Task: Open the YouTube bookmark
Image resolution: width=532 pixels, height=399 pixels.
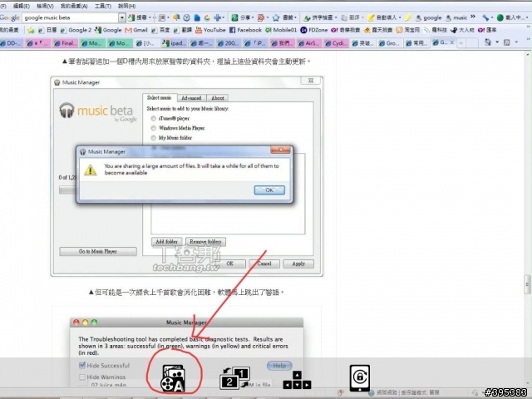Action: [210, 30]
